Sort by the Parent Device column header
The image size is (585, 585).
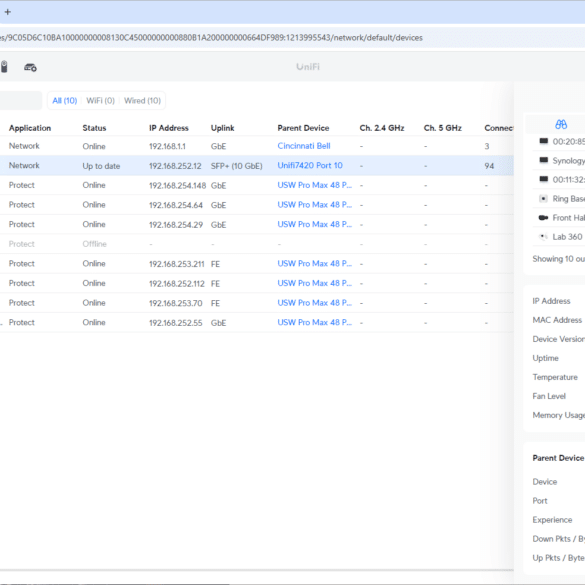click(303, 128)
